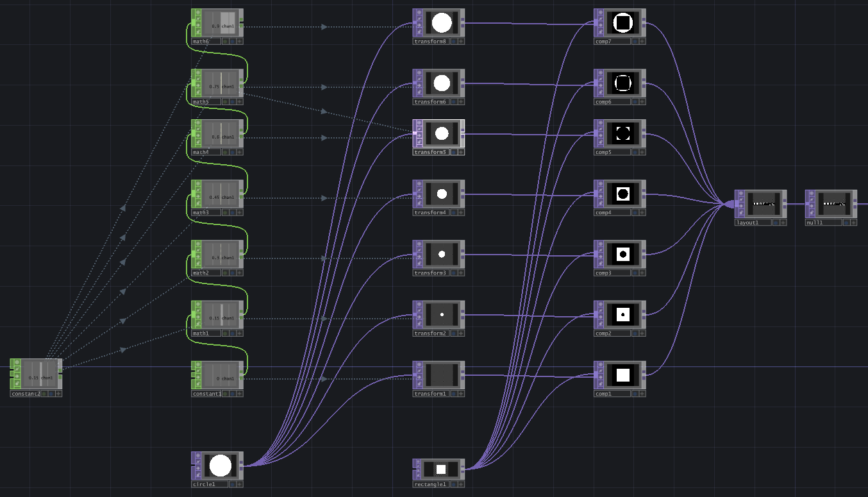The image size is (868, 497).
Task: Select the null1 name label
Action: 823,223
